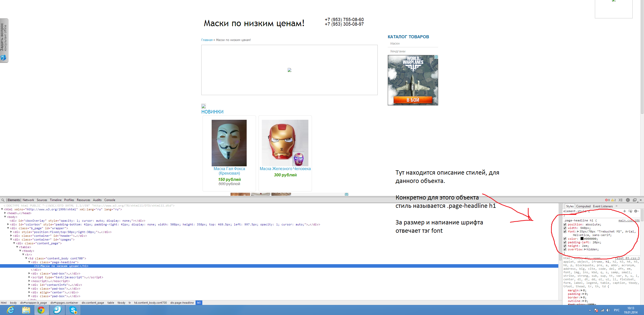Image resolution: width=644 pixels, height=315 pixels.
Task: Switch to Chrome in the taskbar
Action: coord(41,310)
